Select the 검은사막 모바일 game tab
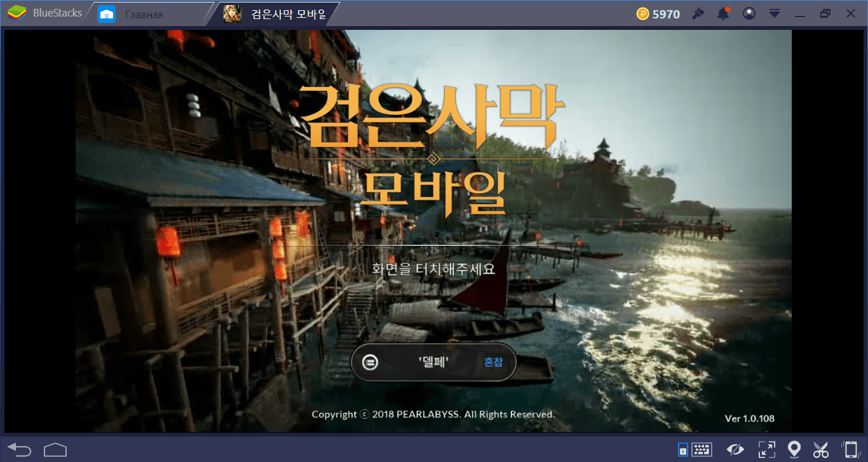868x462 pixels. tap(276, 14)
